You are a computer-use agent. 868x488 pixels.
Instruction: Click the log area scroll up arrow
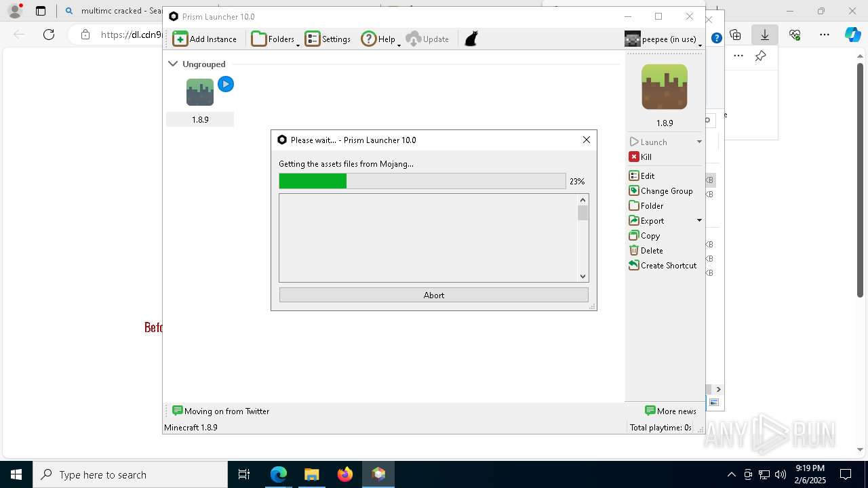(583, 200)
